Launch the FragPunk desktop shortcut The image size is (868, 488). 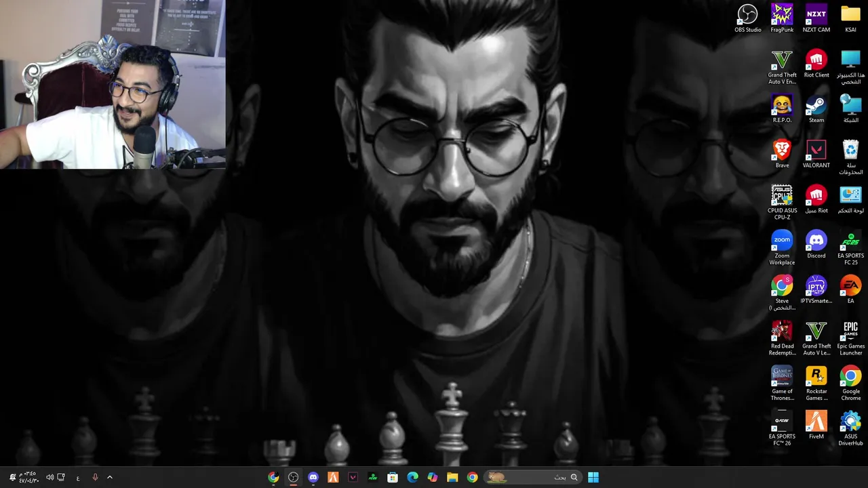click(782, 19)
